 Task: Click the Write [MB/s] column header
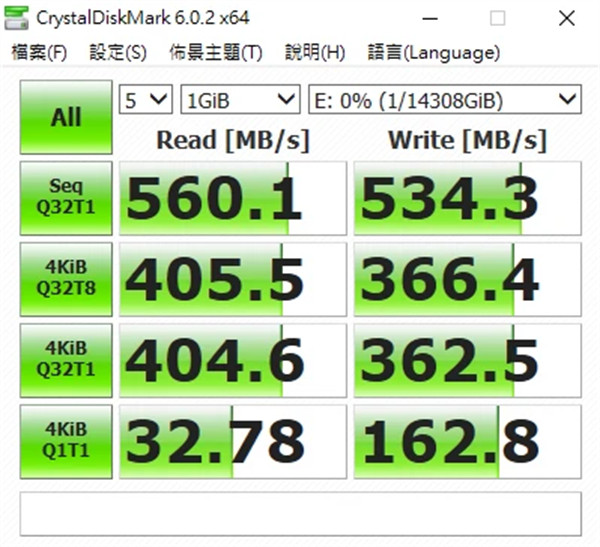468,140
